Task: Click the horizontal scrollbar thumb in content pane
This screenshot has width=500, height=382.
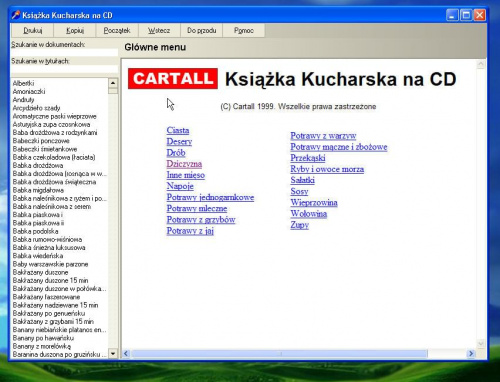Action: 279,353
